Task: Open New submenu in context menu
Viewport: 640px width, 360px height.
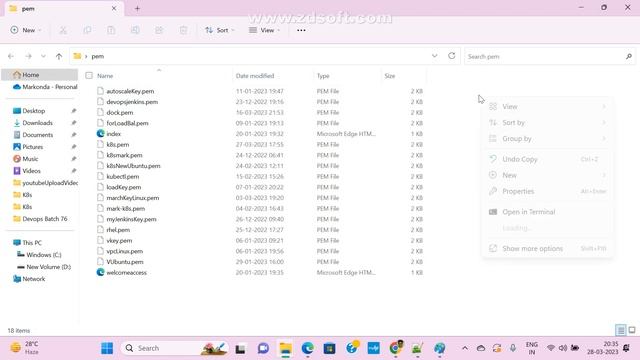Action: [547, 175]
